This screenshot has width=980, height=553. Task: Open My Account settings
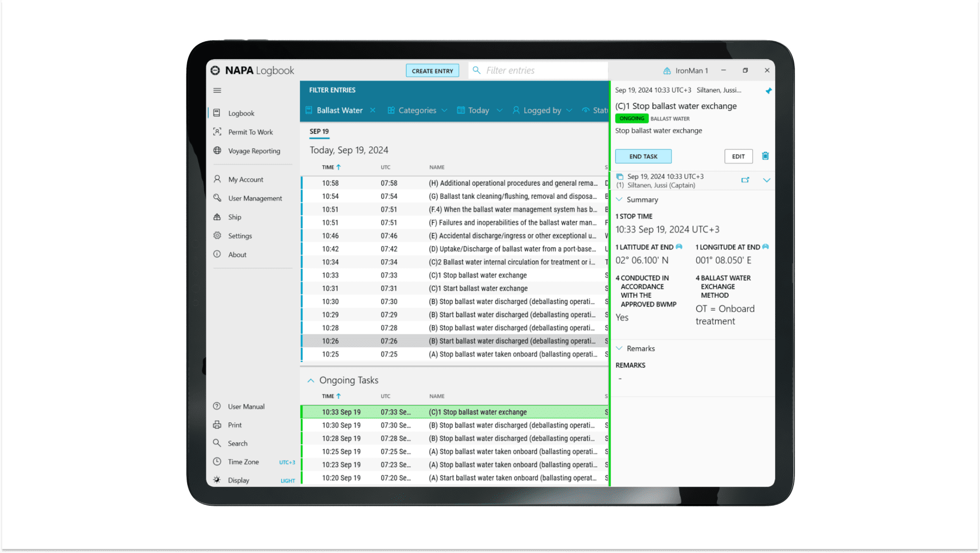(244, 179)
